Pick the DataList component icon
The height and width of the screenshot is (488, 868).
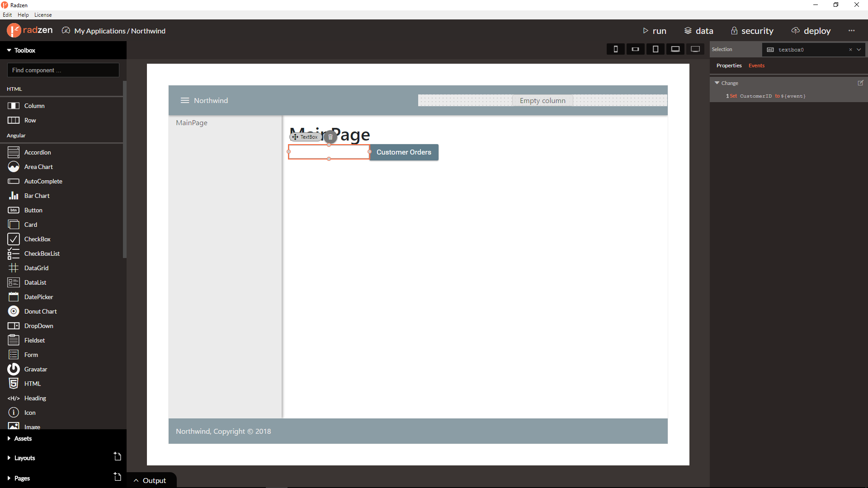pyautogui.click(x=14, y=282)
